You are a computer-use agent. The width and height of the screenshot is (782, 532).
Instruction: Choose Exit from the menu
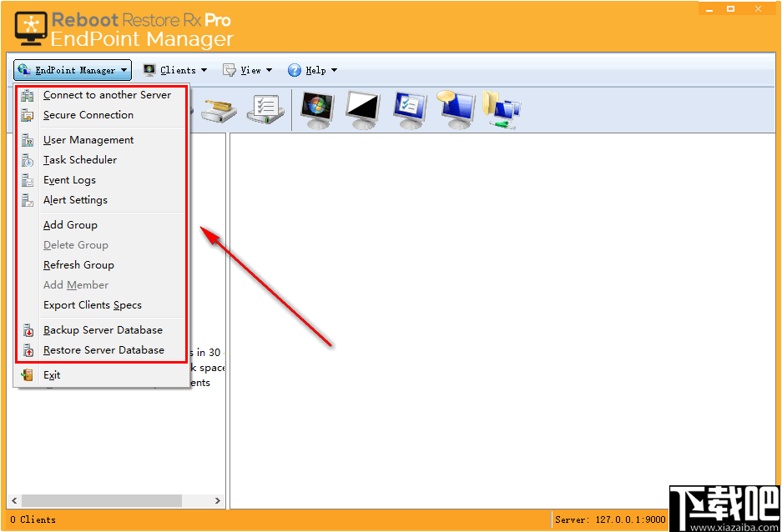point(101,375)
